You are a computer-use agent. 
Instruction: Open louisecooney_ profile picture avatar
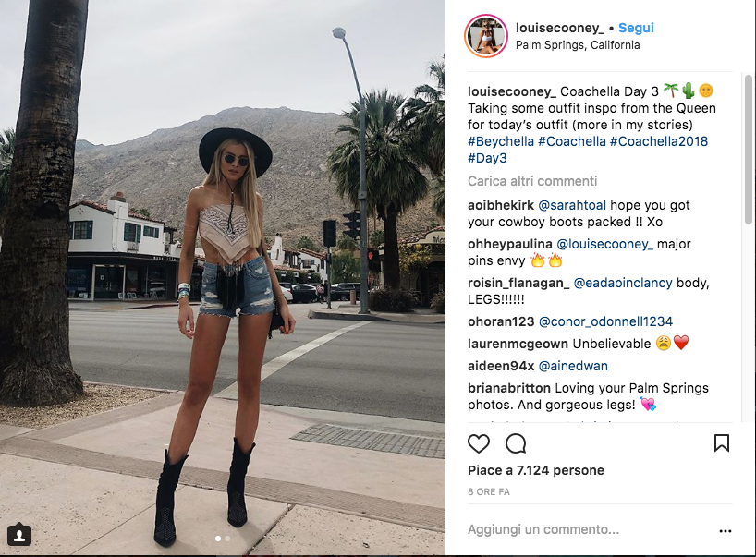click(x=486, y=36)
